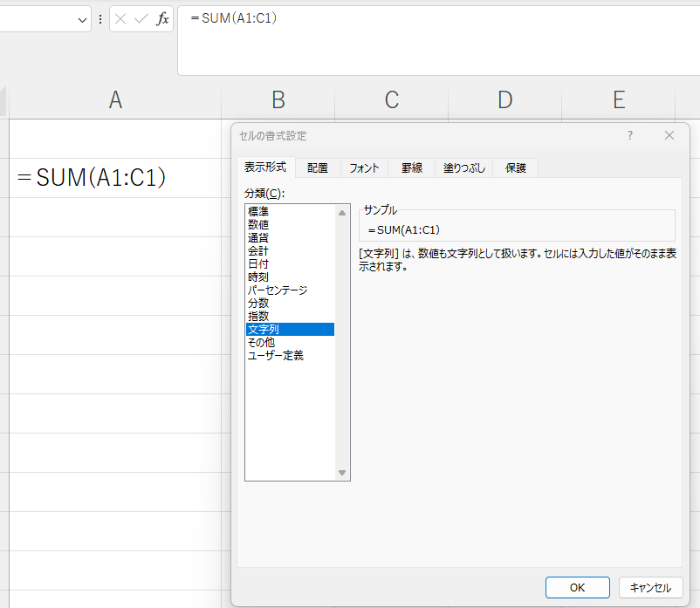Switch to the 表示形式 tab
Viewport: 700px width, 608px height.
point(265,167)
